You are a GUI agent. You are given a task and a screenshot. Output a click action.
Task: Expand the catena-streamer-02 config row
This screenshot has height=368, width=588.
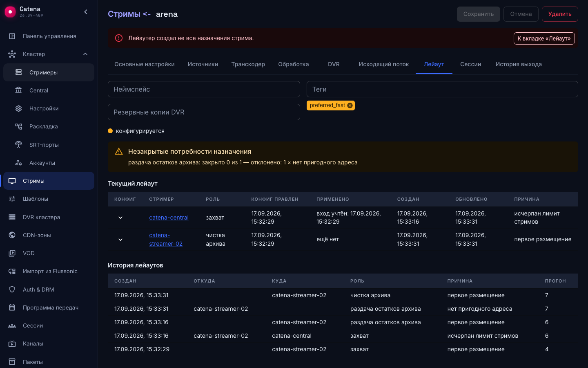(x=120, y=240)
